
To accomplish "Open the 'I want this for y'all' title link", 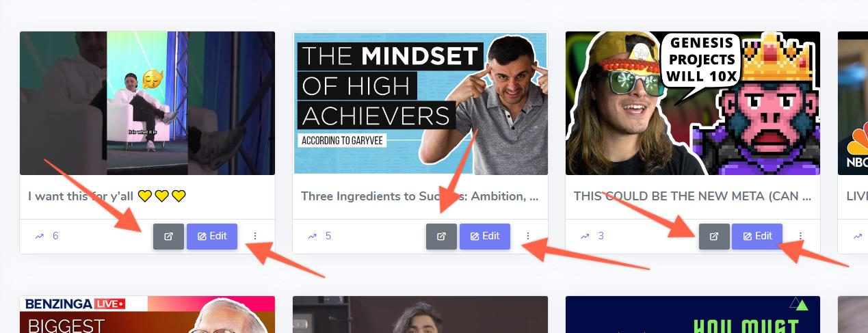I will 107,196.
